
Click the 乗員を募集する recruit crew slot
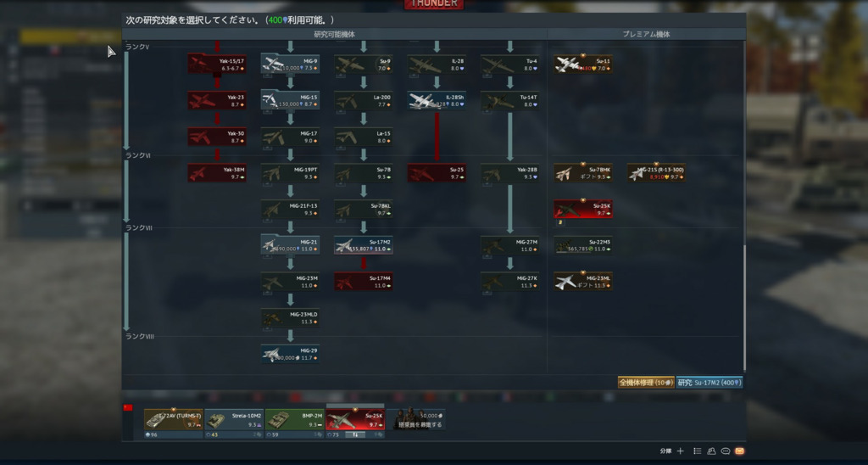coord(419,419)
